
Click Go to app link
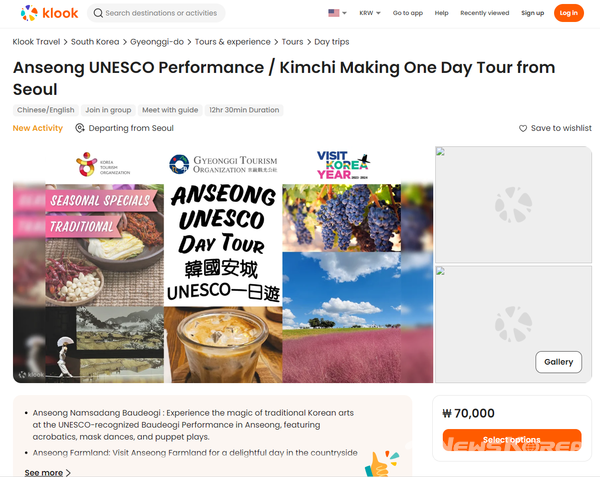point(408,13)
